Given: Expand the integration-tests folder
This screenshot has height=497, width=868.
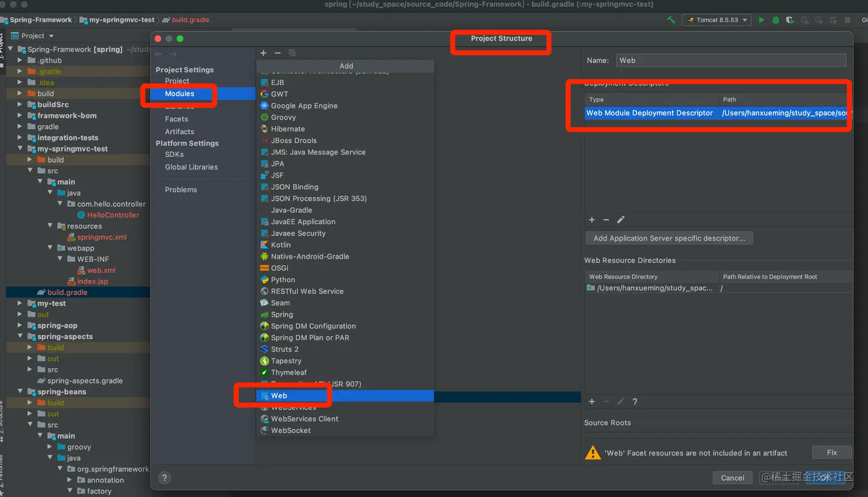Looking at the screenshot, I should [x=21, y=138].
